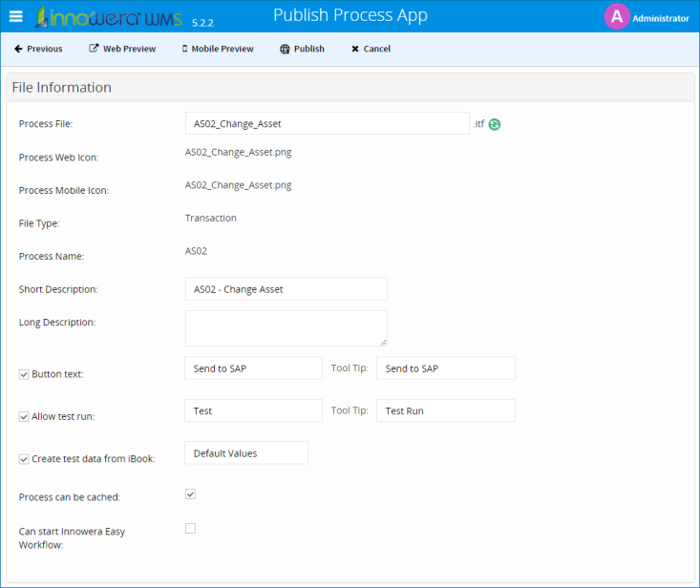Image resolution: width=700 pixels, height=588 pixels.
Task: Click the Transaction file type value
Action: click(x=211, y=218)
